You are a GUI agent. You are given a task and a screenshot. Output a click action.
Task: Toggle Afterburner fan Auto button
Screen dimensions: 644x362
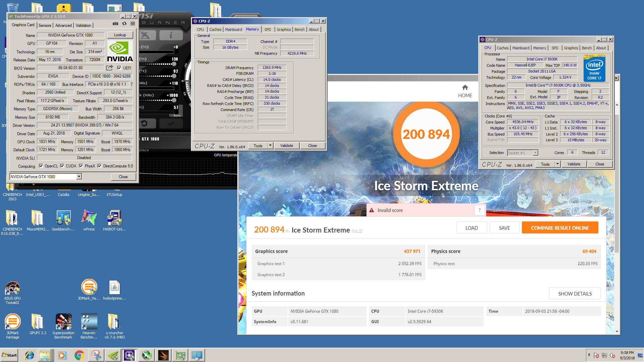(x=177, y=115)
